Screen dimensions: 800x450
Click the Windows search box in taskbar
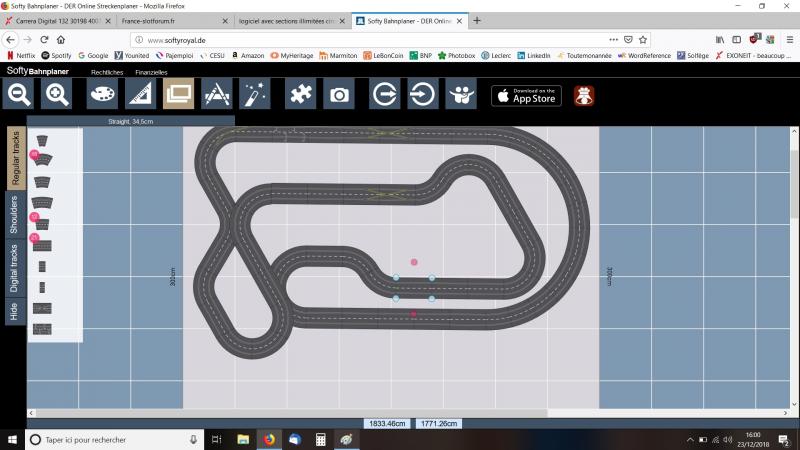tap(115, 439)
